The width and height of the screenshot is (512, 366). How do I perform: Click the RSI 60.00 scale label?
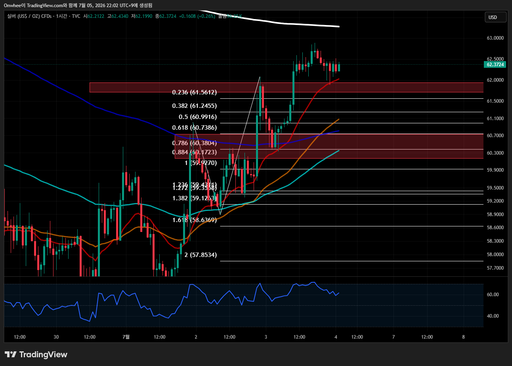(493, 295)
